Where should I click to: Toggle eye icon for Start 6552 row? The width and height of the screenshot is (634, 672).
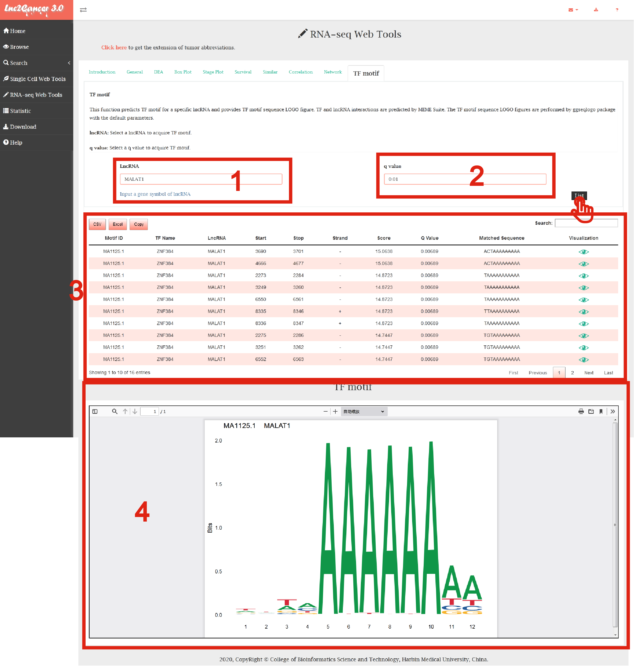point(583,360)
